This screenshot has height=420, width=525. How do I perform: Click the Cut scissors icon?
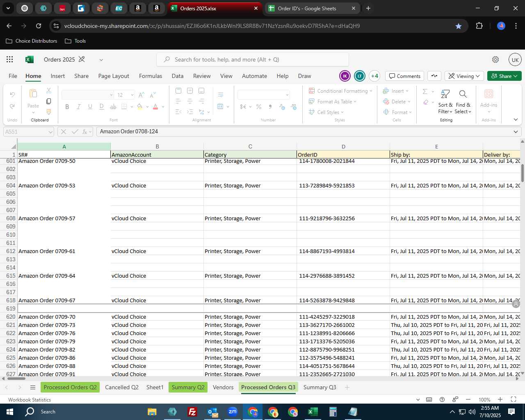[48, 90]
